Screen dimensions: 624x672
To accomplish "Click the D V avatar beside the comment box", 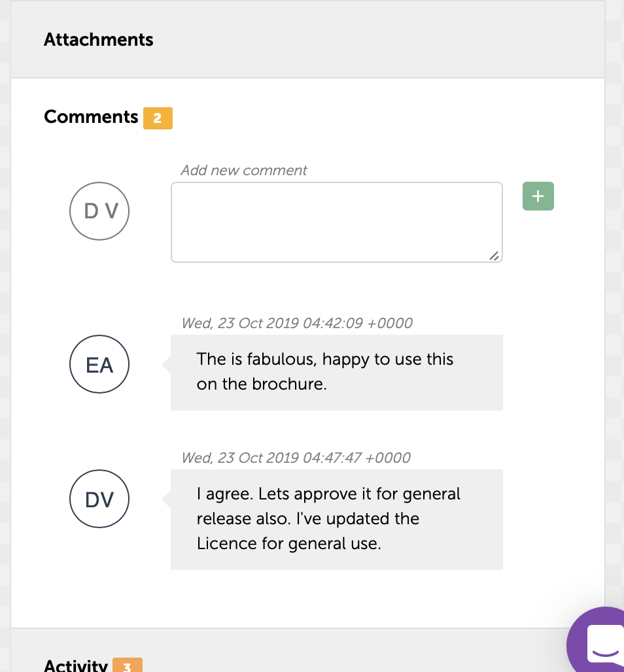I will click(x=99, y=210).
